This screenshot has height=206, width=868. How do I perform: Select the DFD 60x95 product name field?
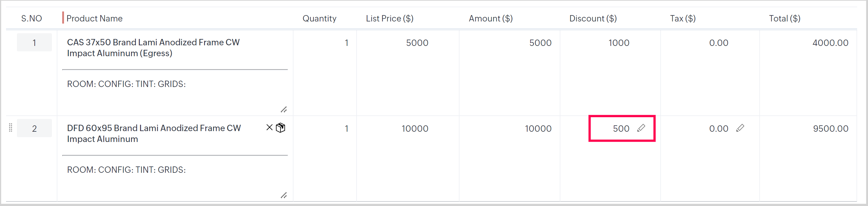click(154, 134)
